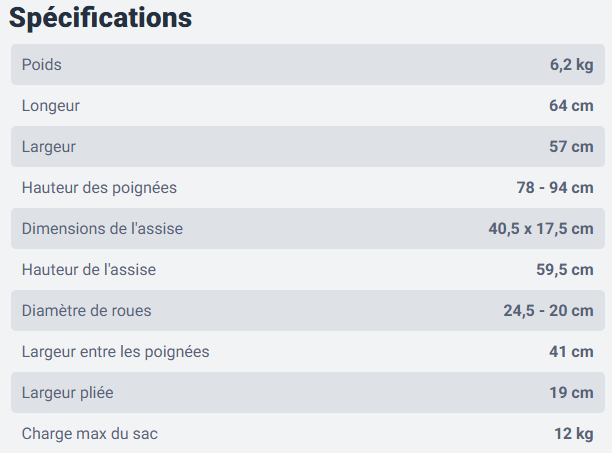
Task: Click the 59,5 cm seat height value
Action: pos(565,270)
